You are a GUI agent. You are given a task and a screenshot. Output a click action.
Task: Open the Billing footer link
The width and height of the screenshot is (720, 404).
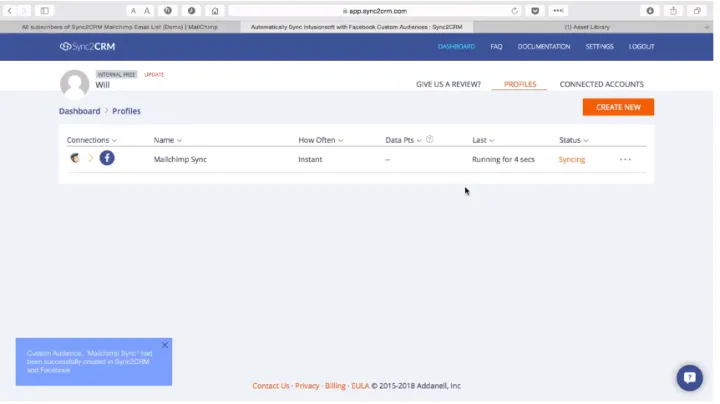tap(335, 386)
